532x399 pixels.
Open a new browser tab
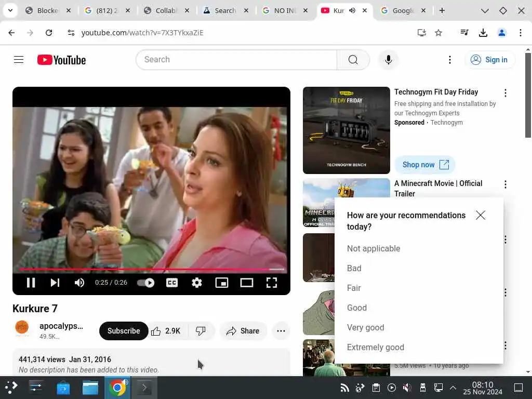point(442,11)
